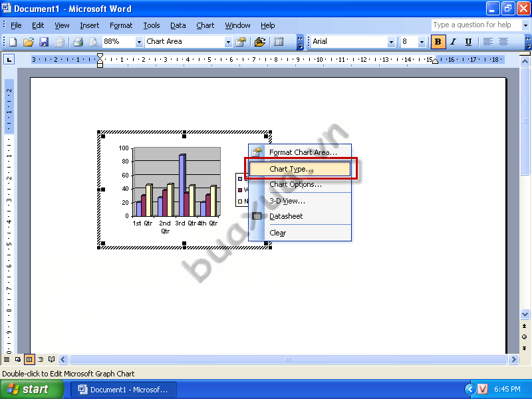The width and height of the screenshot is (532, 399).
Task: Toggle Italic formatting button
Action: point(454,42)
